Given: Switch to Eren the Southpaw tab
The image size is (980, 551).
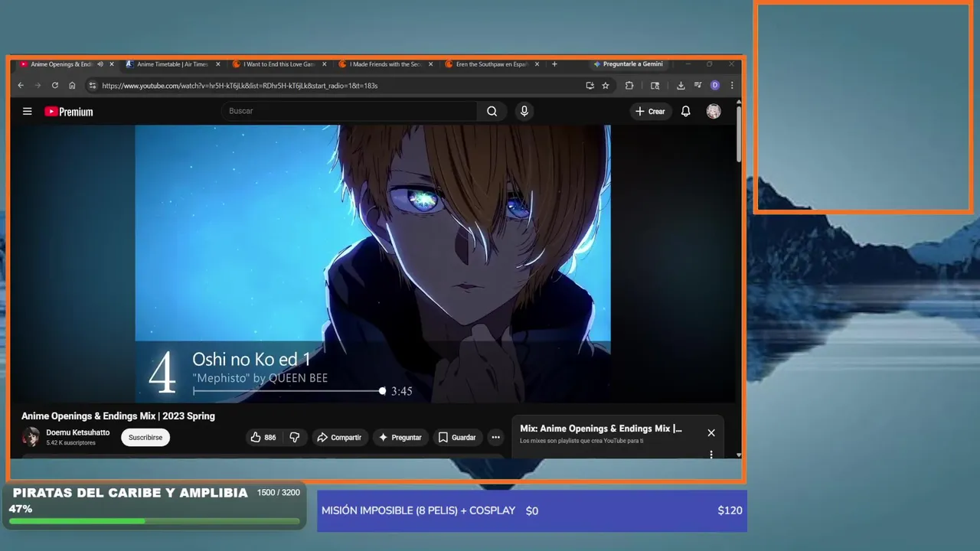Looking at the screenshot, I should [490, 64].
